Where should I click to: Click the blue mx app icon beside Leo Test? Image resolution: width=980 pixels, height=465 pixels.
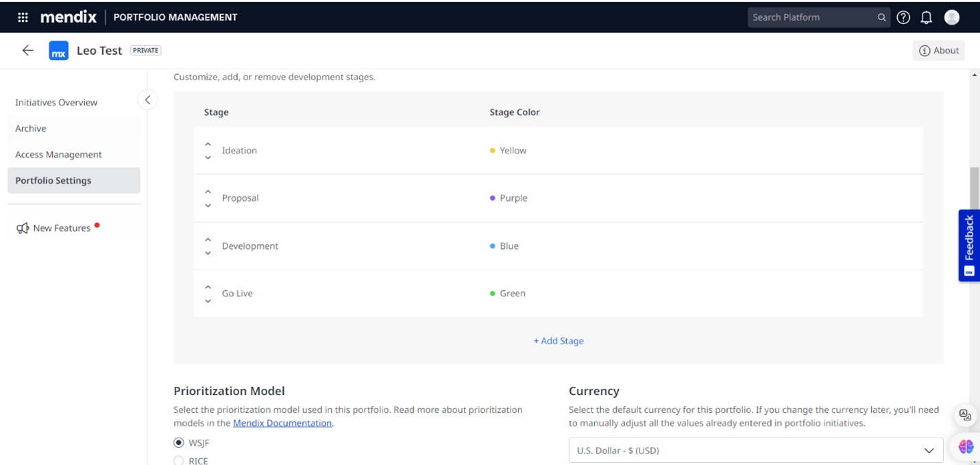[x=58, y=50]
